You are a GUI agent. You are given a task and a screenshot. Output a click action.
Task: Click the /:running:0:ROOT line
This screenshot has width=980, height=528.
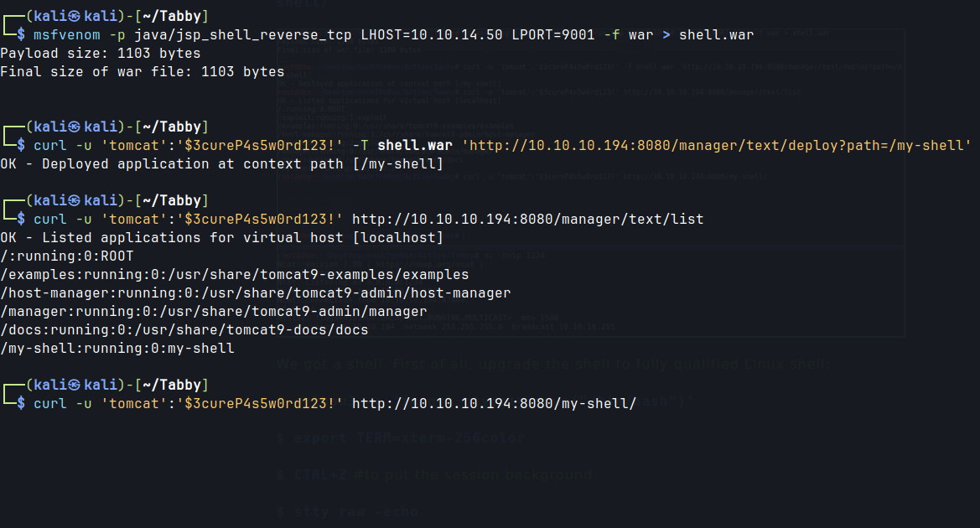pos(67,256)
